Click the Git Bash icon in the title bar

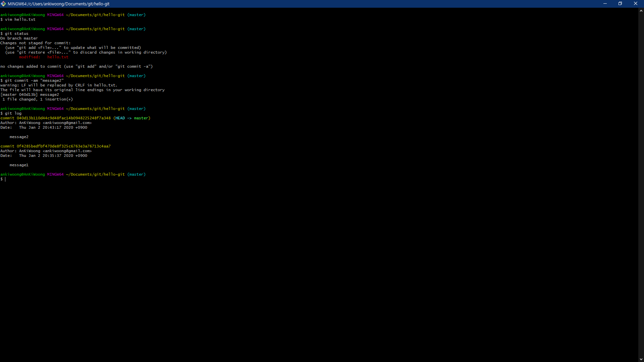pyautogui.click(x=3, y=4)
